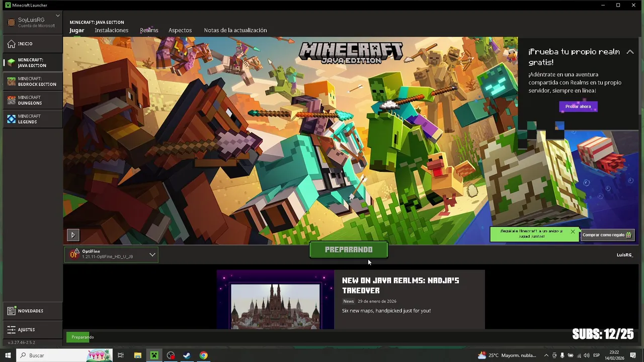644x362 pixels.
Task: Open Task View on taskbar
Action: (120, 355)
